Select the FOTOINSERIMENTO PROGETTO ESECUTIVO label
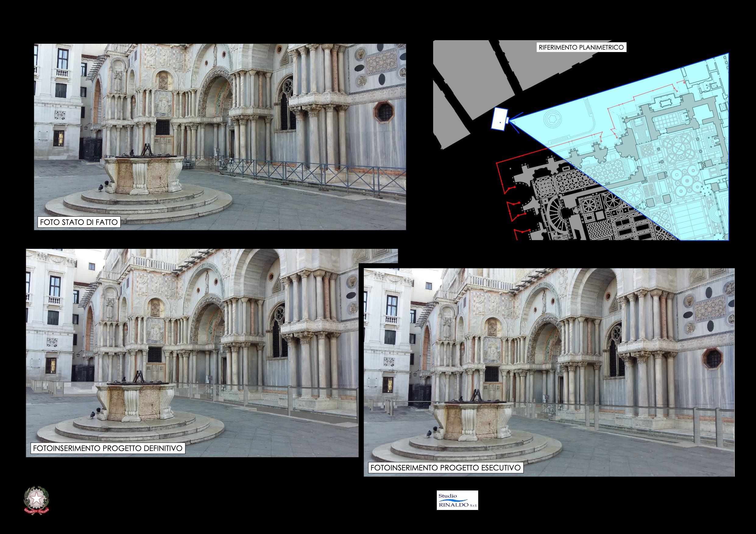This screenshot has width=756, height=534. pos(446,468)
